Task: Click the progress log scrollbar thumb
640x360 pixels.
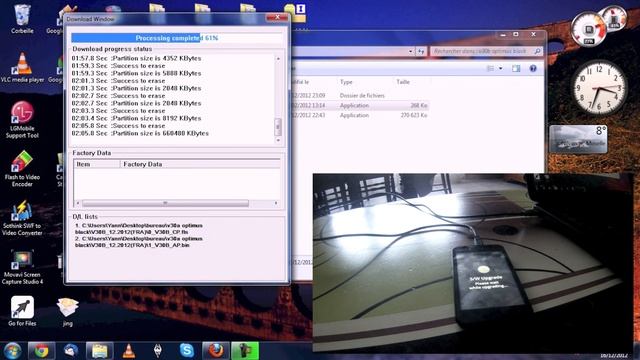Action: click(278, 127)
